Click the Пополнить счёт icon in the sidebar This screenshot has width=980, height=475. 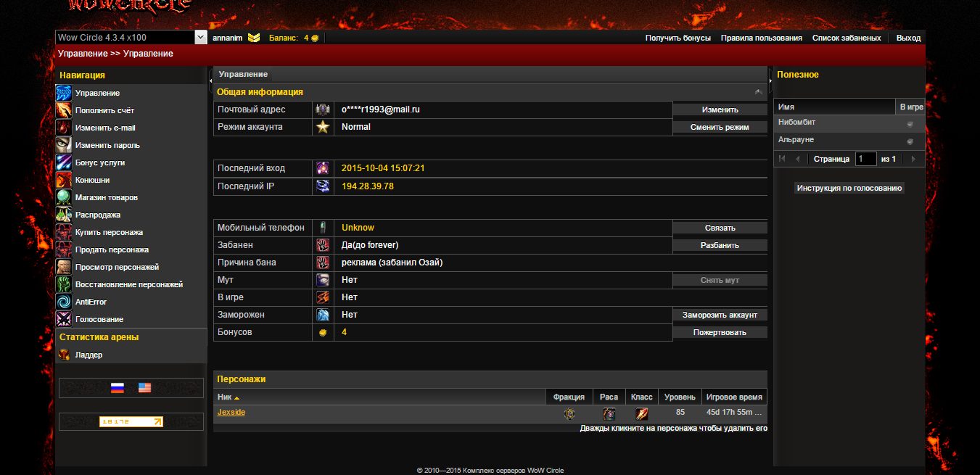(x=64, y=110)
